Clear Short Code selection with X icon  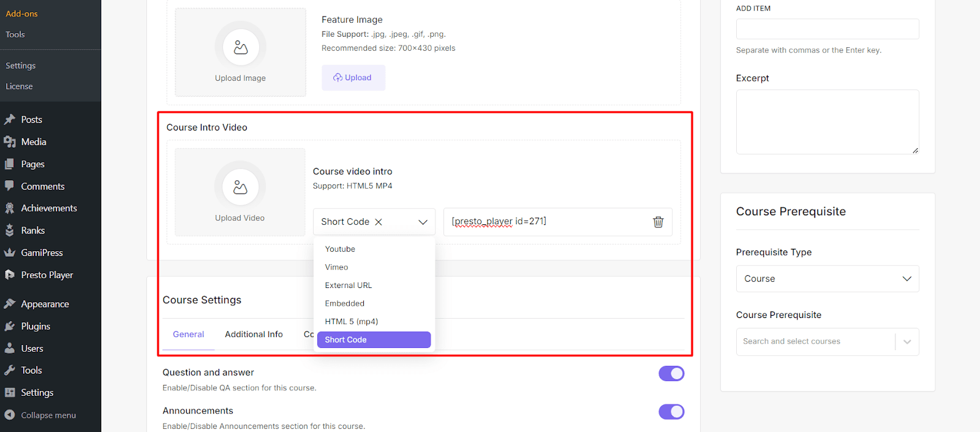point(379,222)
